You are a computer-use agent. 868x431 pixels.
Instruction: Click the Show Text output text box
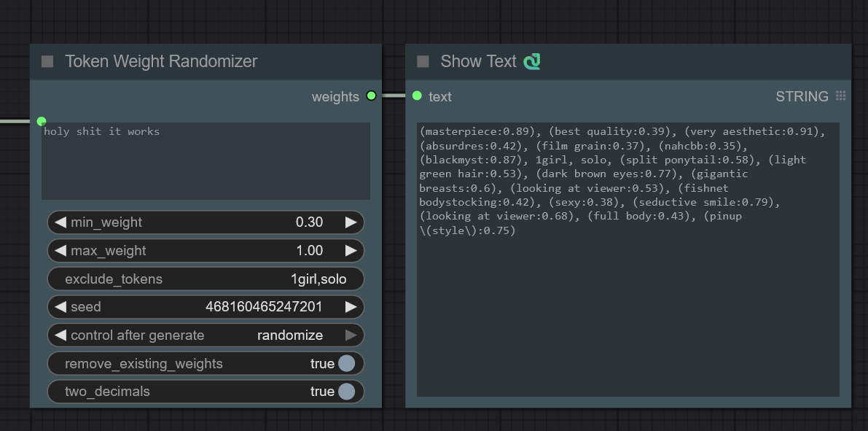pyautogui.click(x=627, y=260)
